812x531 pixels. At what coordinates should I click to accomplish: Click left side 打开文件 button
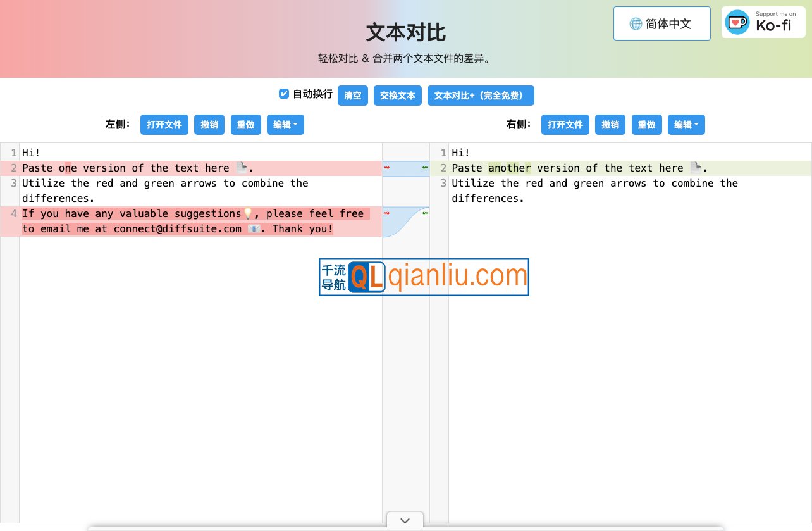(x=164, y=125)
